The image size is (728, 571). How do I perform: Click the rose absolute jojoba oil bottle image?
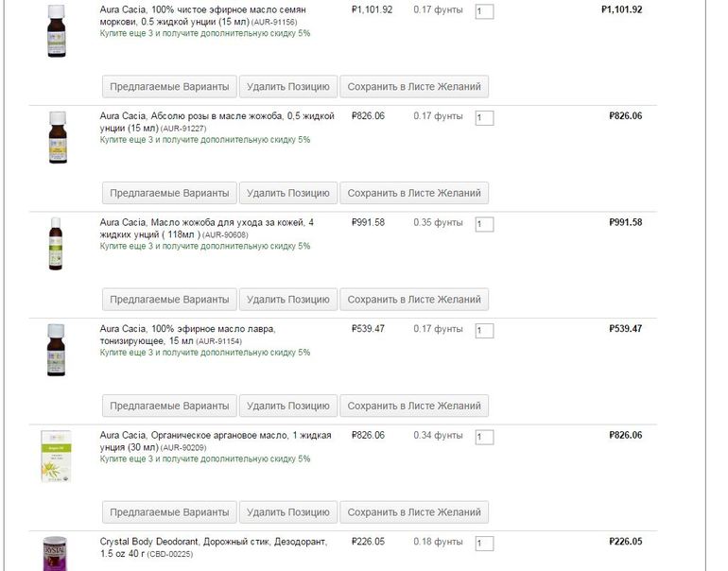56,138
